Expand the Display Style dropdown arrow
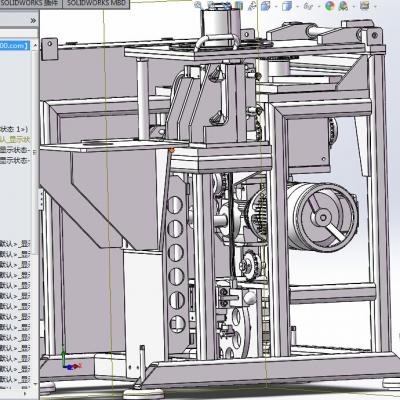400x400 pixels. [x=298, y=6]
